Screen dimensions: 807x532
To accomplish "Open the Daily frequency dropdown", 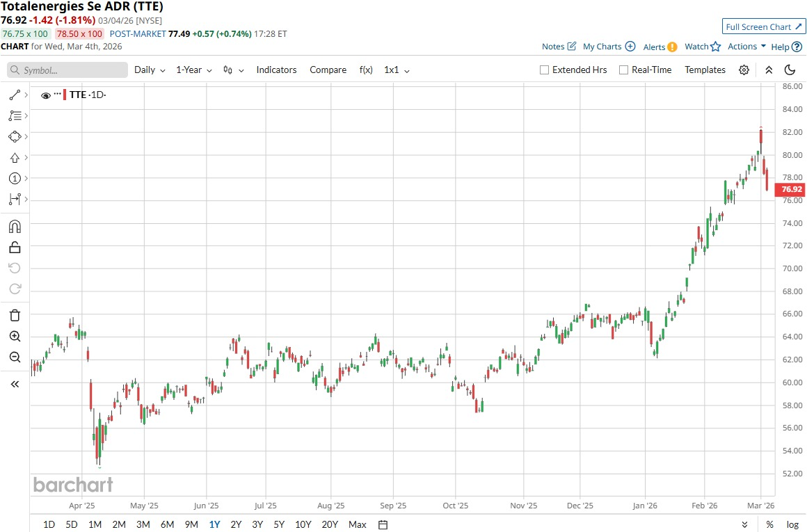I will (x=150, y=70).
